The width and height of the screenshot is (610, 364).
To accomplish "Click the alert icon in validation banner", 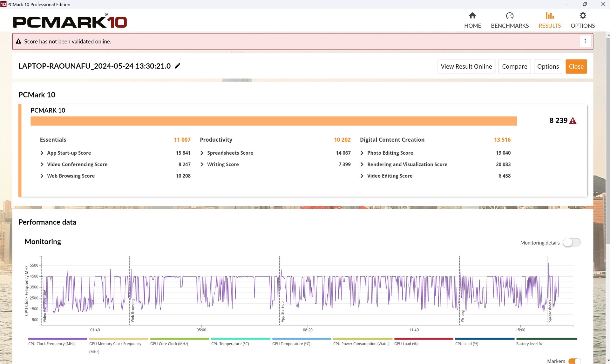I will [18, 41].
